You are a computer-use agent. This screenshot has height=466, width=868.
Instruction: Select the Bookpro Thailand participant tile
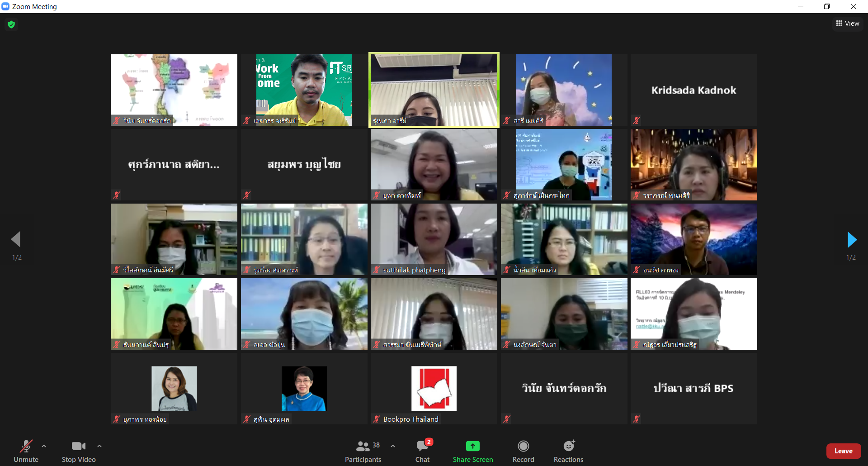click(434, 389)
